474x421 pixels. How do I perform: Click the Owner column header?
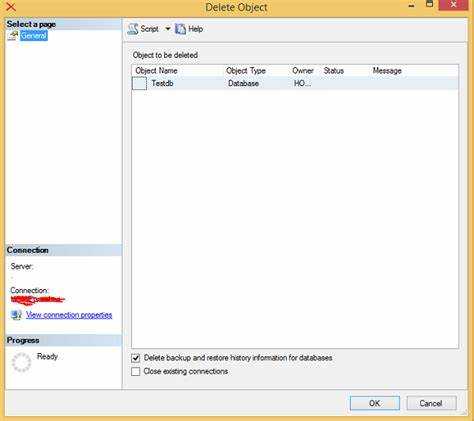click(303, 71)
